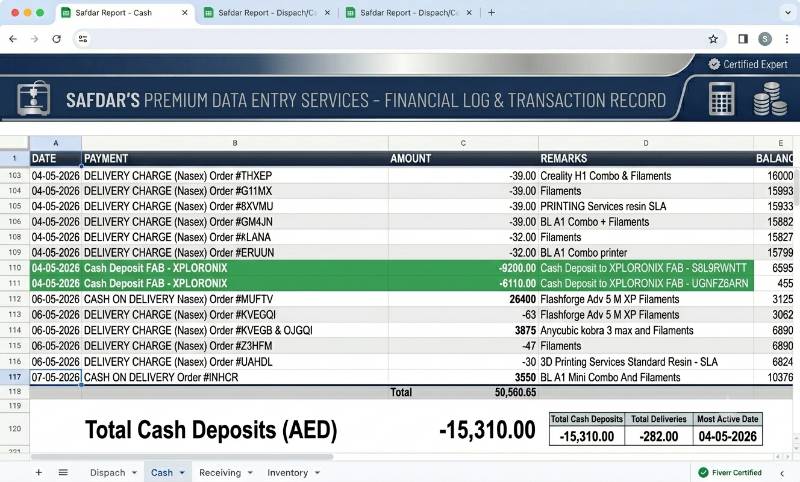Open the Inventory sheet tab dropdown arrow
The image size is (800, 482).
[317, 473]
